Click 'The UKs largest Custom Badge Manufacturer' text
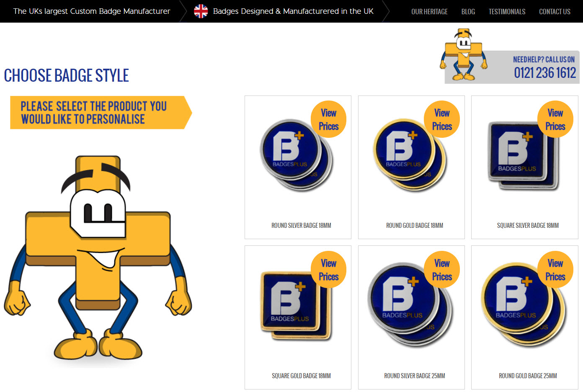 [x=92, y=11]
